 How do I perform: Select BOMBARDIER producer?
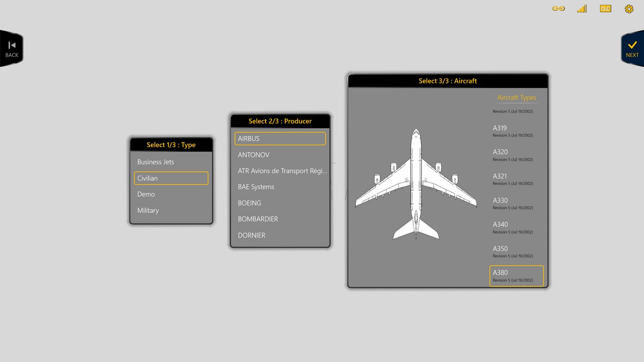[280, 219]
